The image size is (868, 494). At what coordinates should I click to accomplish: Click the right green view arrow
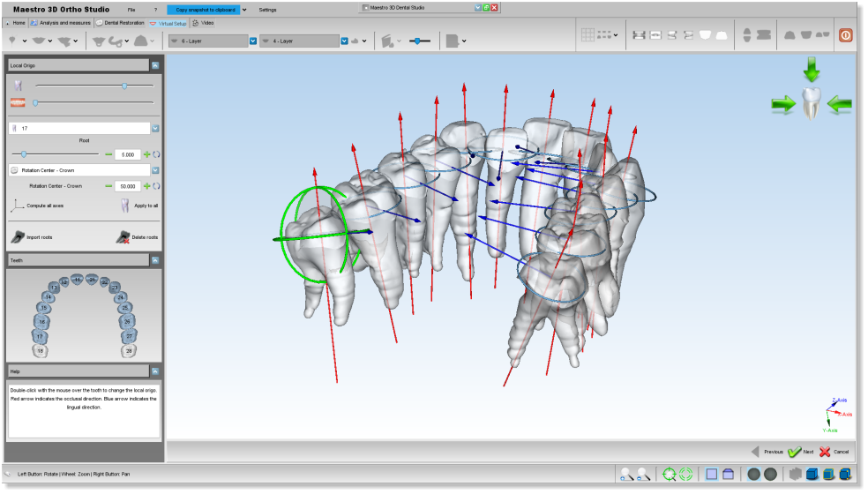point(840,104)
